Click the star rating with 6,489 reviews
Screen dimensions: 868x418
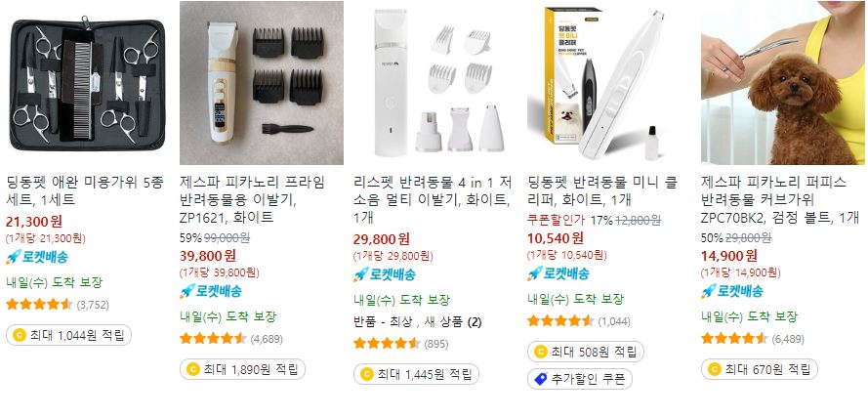click(x=734, y=338)
